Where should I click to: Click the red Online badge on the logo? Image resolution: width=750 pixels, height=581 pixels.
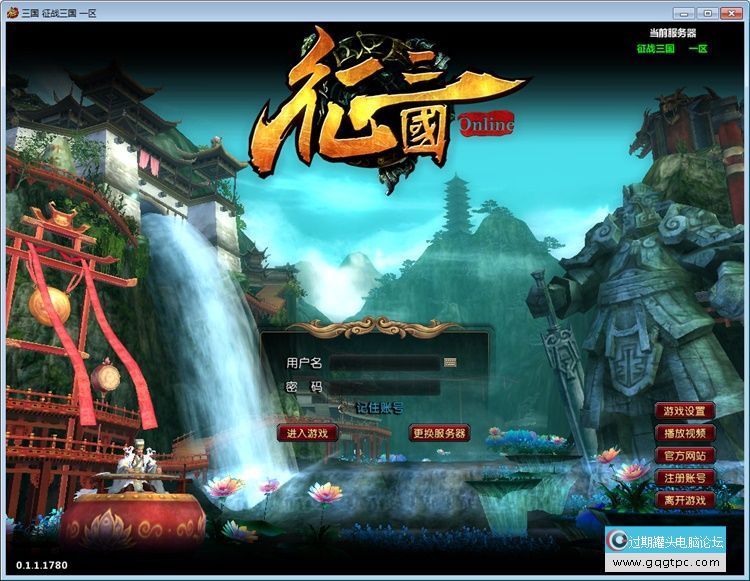tap(486, 124)
